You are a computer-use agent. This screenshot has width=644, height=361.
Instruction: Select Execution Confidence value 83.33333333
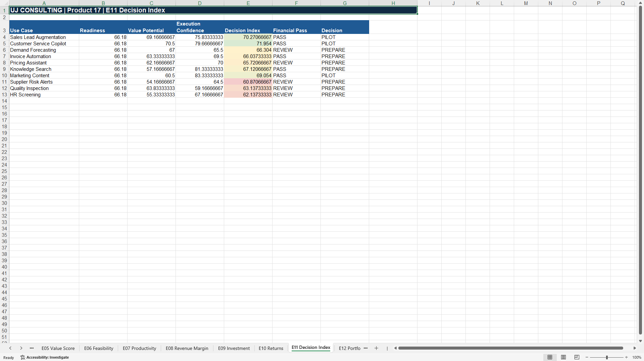(200, 76)
